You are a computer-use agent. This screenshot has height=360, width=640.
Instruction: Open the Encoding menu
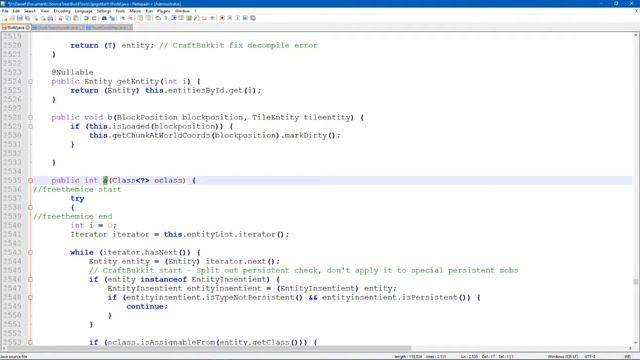(x=62, y=11)
